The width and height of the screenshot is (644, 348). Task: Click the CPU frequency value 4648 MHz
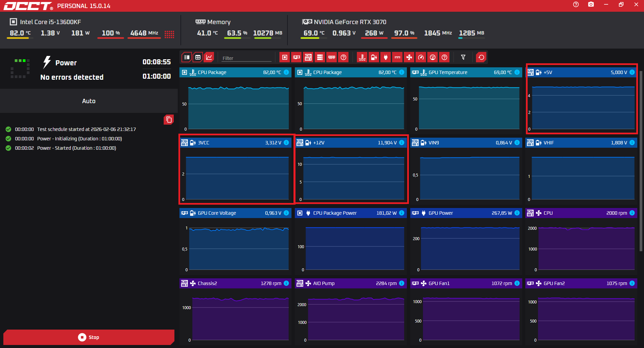pyautogui.click(x=144, y=33)
